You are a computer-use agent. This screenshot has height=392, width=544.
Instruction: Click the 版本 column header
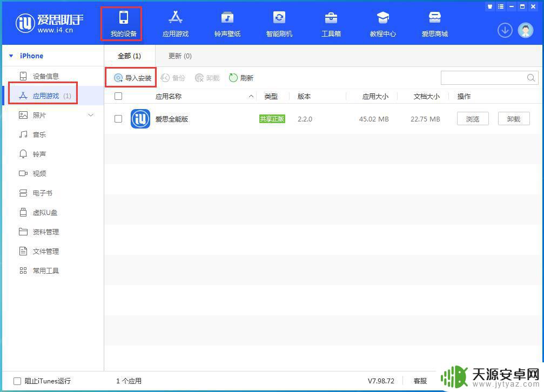[x=304, y=97]
